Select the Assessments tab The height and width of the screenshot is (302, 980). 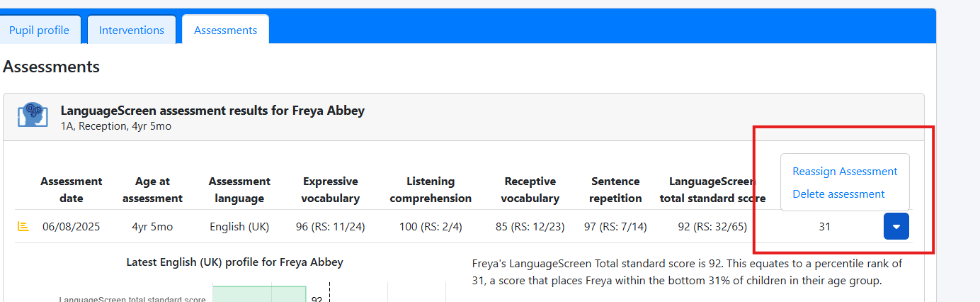point(225,30)
